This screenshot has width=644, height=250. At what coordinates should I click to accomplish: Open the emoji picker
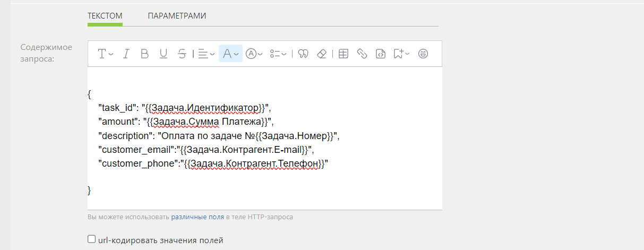pos(423,54)
